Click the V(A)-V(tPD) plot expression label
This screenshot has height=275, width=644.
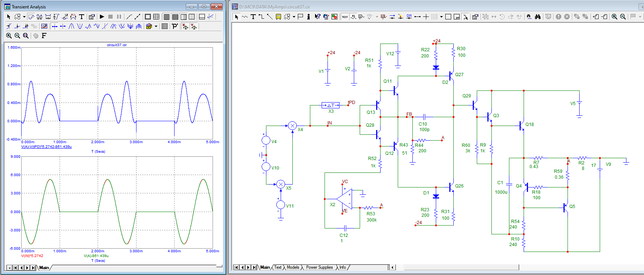click(x=46, y=147)
